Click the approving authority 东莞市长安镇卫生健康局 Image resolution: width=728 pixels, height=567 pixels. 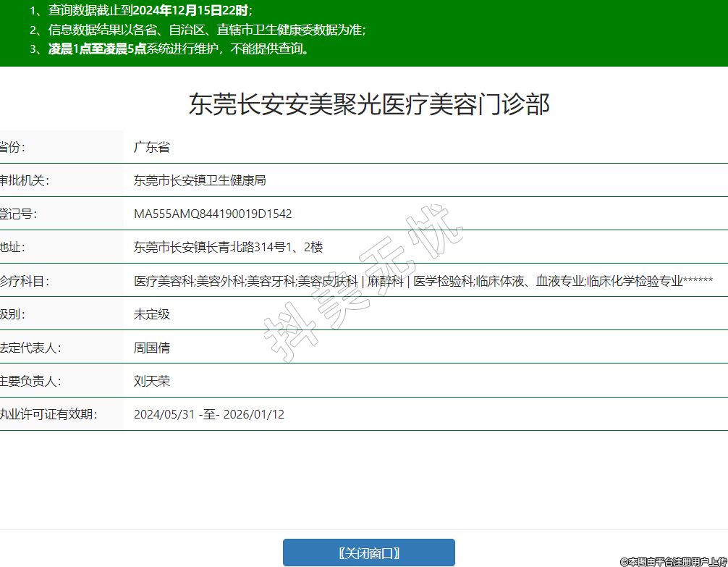click(x=200, y=180)
